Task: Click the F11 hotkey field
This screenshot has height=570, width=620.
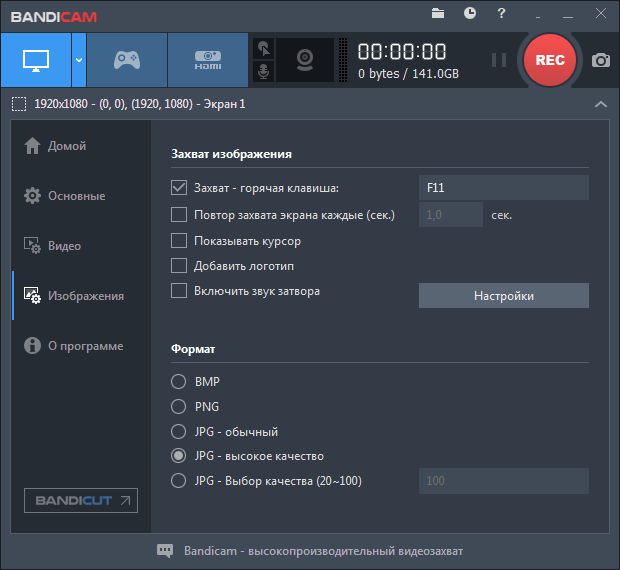Action: (503, 188)
